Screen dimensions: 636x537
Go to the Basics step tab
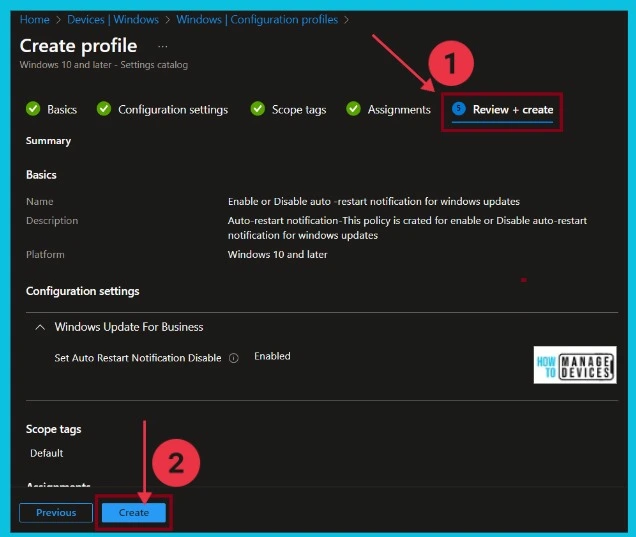coord(51,109)
